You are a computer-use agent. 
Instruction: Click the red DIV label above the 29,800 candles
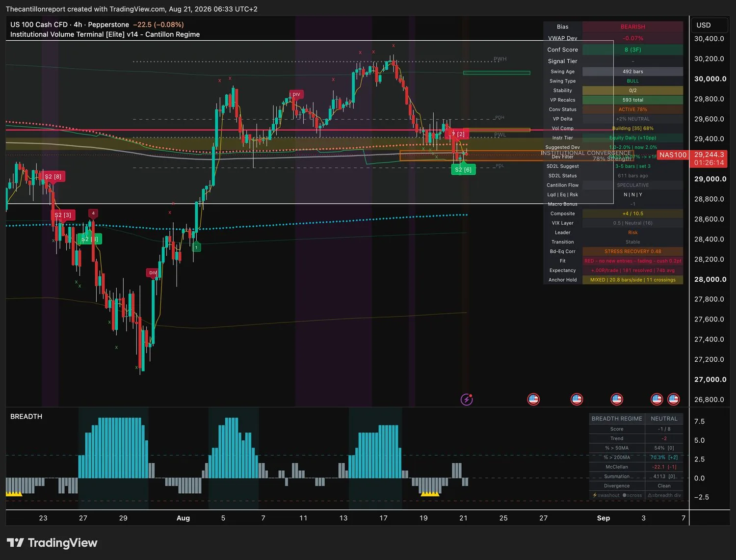[296, 95]
